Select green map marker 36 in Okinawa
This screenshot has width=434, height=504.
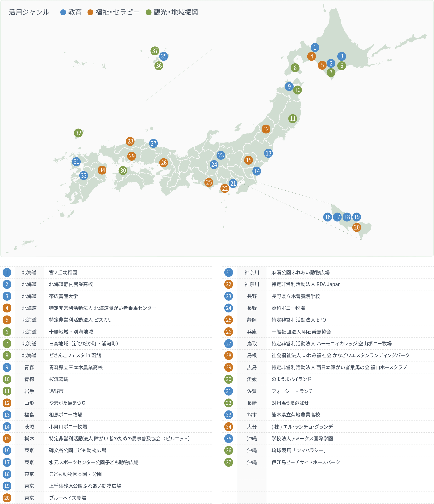(x=159, y=66)
